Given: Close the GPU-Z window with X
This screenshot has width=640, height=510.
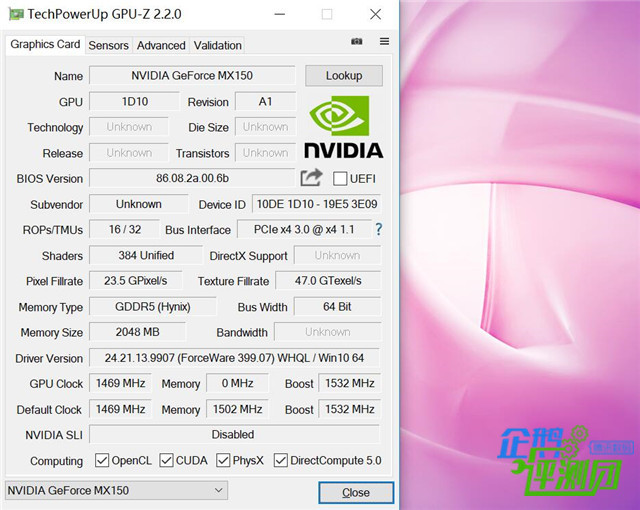Looking at the screenshot, I should coord(376,14).
